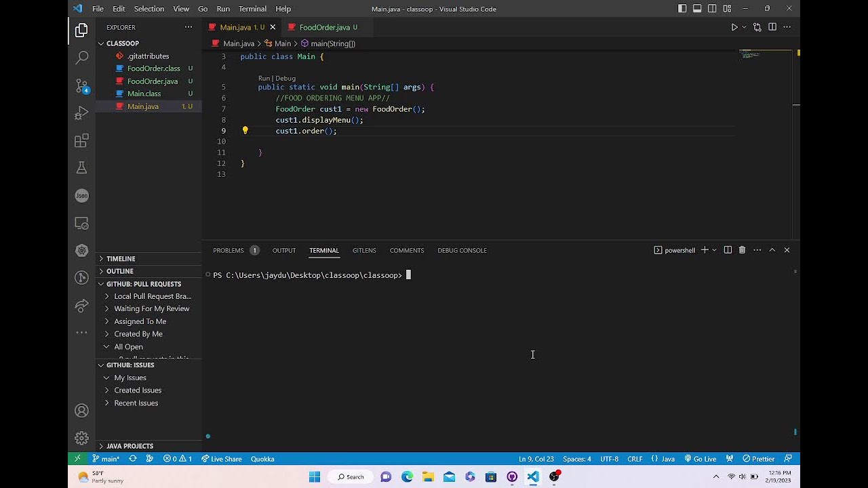Run Java with the play button
Image resolution: width=868 pixels, height=488 pixels.
pos(734,27)
